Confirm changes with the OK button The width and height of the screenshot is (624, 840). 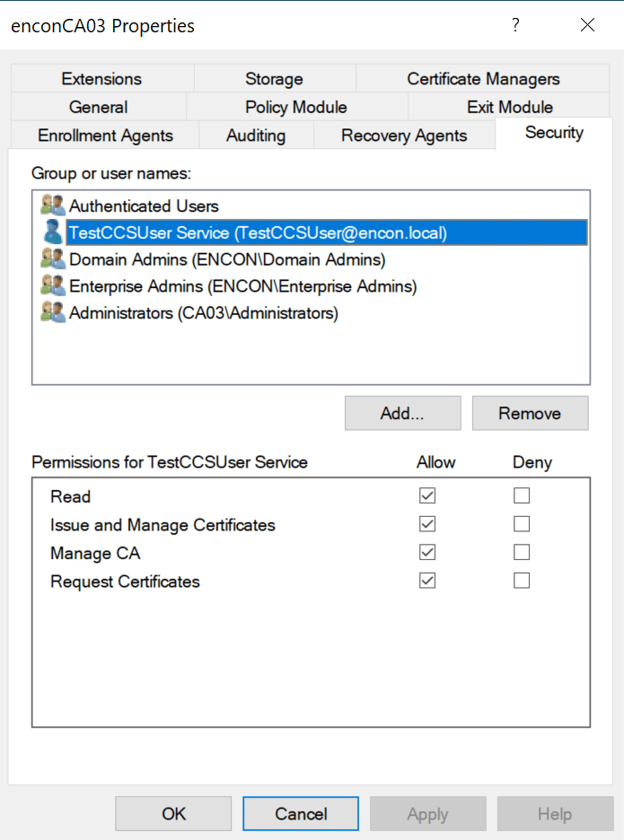click(x=173, y=813)
